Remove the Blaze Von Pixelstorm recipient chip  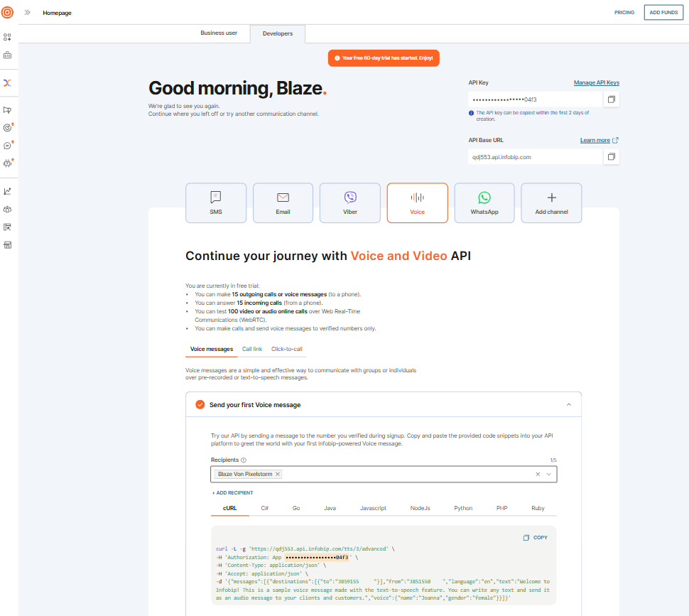[277, 474]
